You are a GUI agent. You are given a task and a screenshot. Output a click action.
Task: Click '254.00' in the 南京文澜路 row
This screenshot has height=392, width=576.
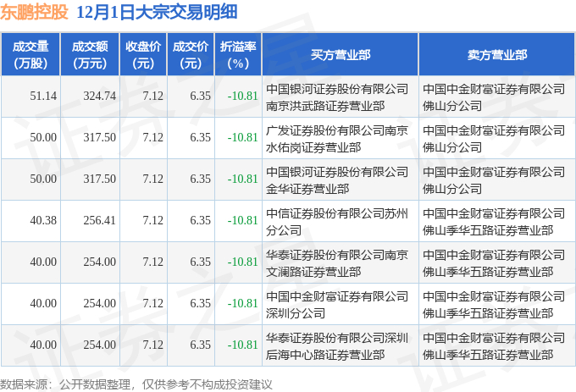[x=100, y=262]
